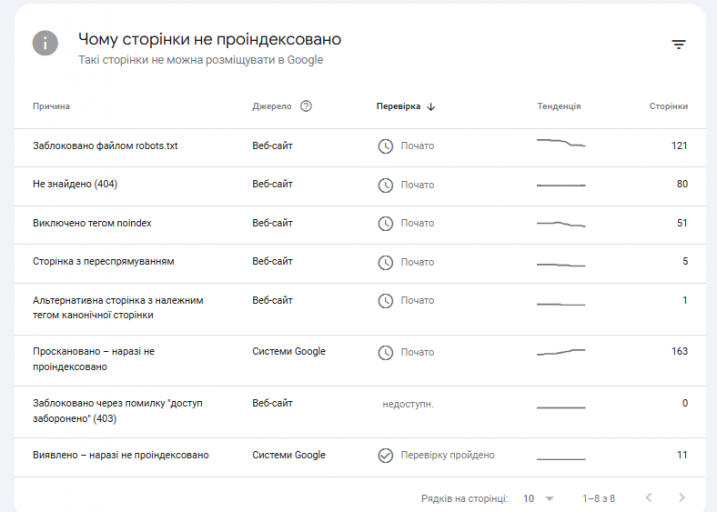Open the Не знайдено (404) reason
This screenshot has width=717, height=512.
tap(75, 184)
